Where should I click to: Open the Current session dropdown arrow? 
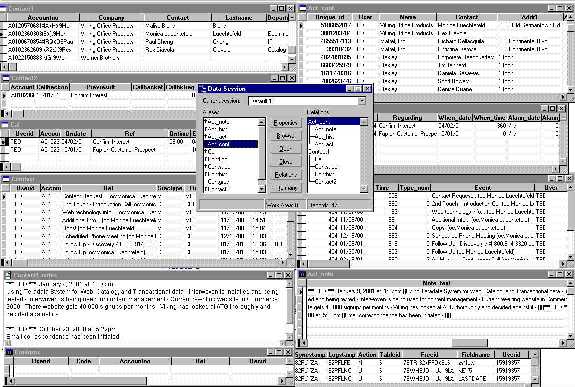click(362, 101)
